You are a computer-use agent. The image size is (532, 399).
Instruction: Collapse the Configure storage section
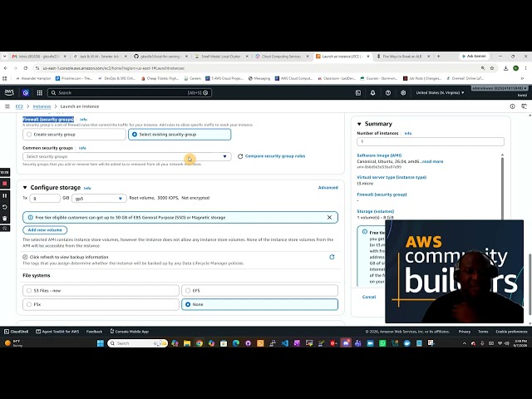(25, 188)
